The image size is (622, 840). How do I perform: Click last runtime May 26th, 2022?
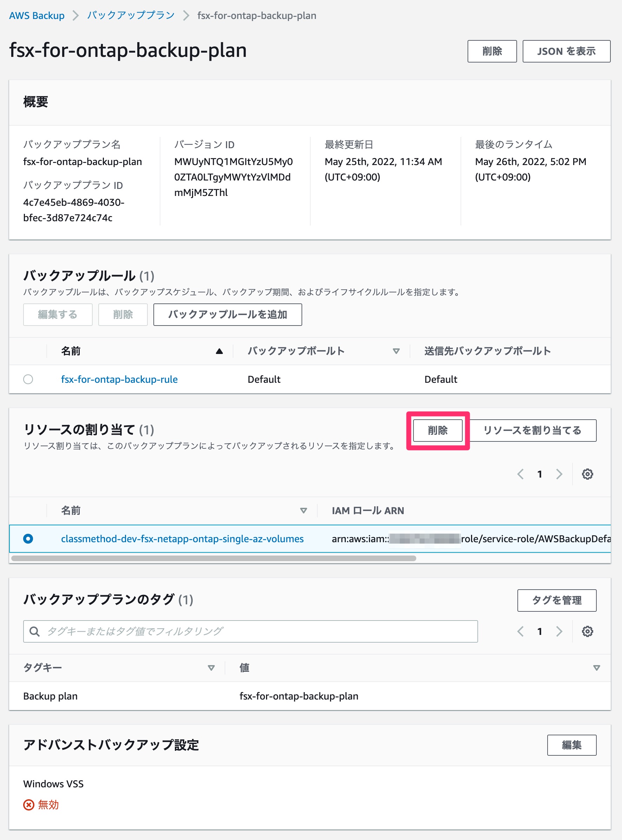pos(530,170)
